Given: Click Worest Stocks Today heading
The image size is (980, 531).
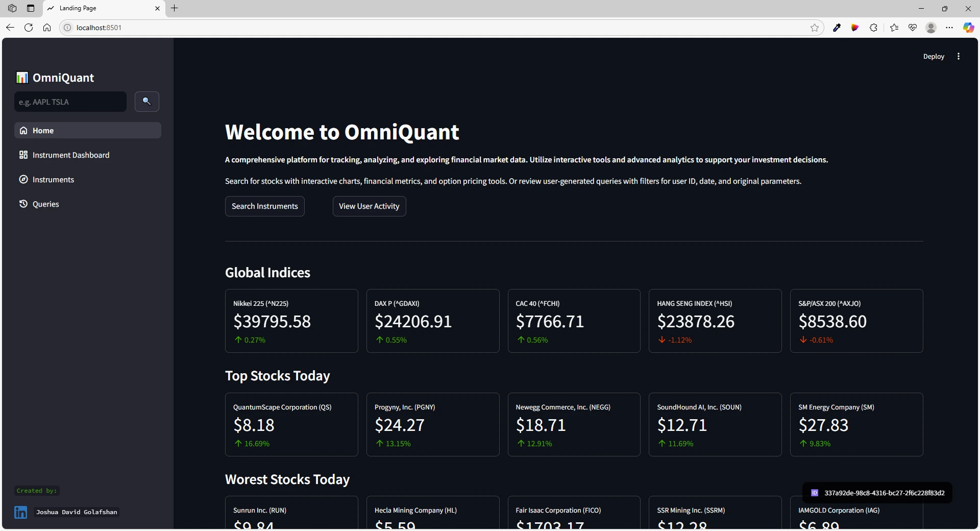Looking at the screenshot, I should tap(287, 479).
